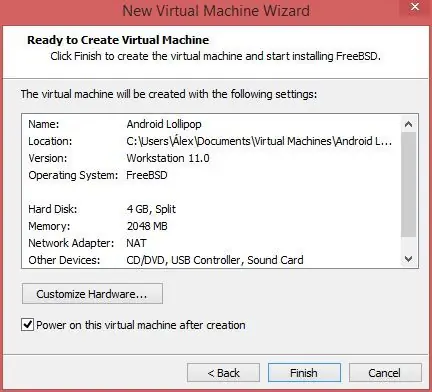Click the Version: label
Viewport: 432px width, 392px height.
pyautogui.click(x=48, y=158)
